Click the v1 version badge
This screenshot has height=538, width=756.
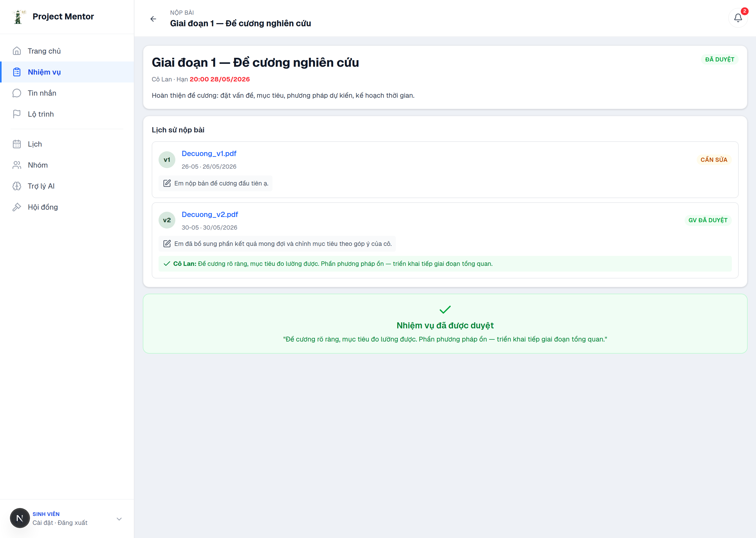point(167,160)
